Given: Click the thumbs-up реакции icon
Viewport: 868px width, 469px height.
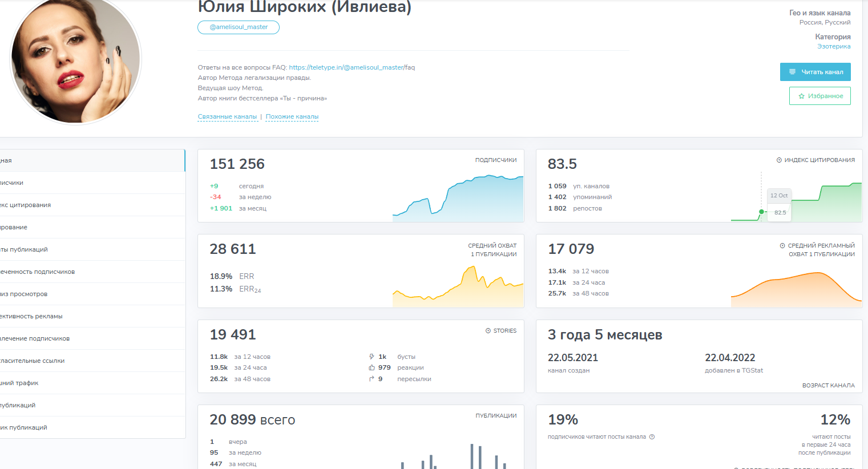Looking at the screenshot, I should point(372,368).
